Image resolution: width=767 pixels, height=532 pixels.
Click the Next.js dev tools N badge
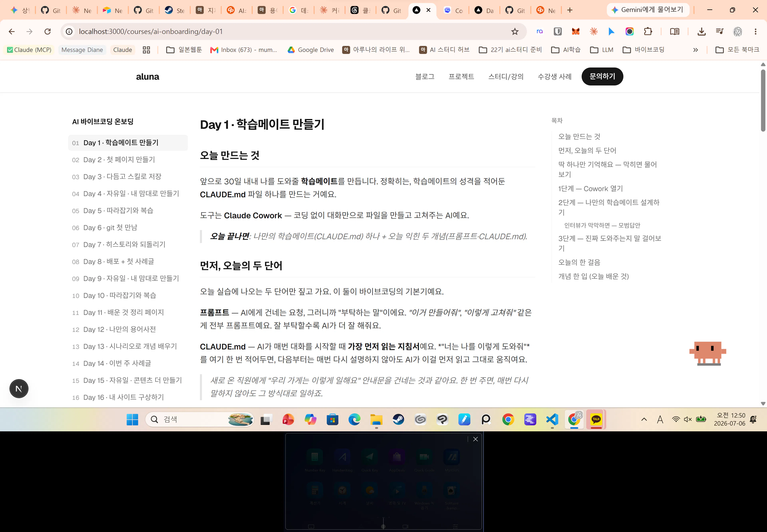tap(19, 389)
